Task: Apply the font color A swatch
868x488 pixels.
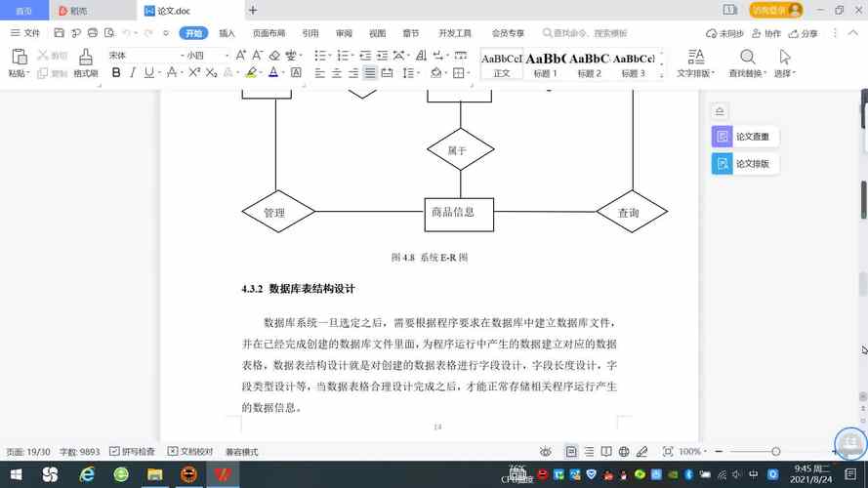Action: (x=273, y=72)
